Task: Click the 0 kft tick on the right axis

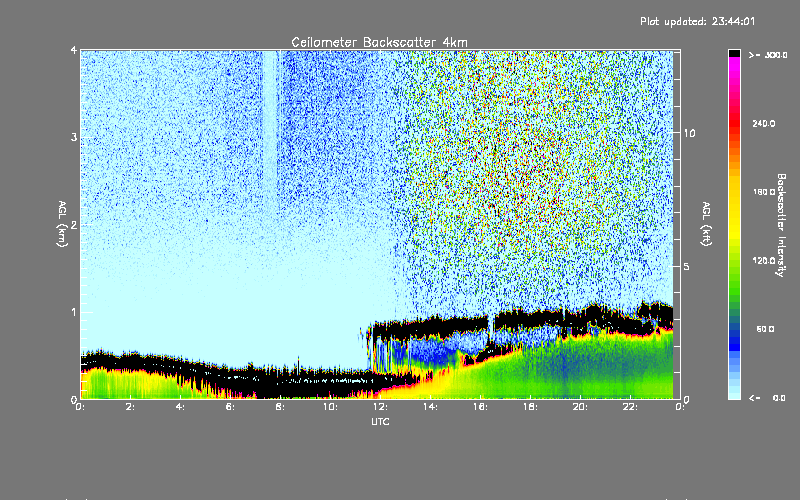Action: pyautogui.click(x=687, y=400)
